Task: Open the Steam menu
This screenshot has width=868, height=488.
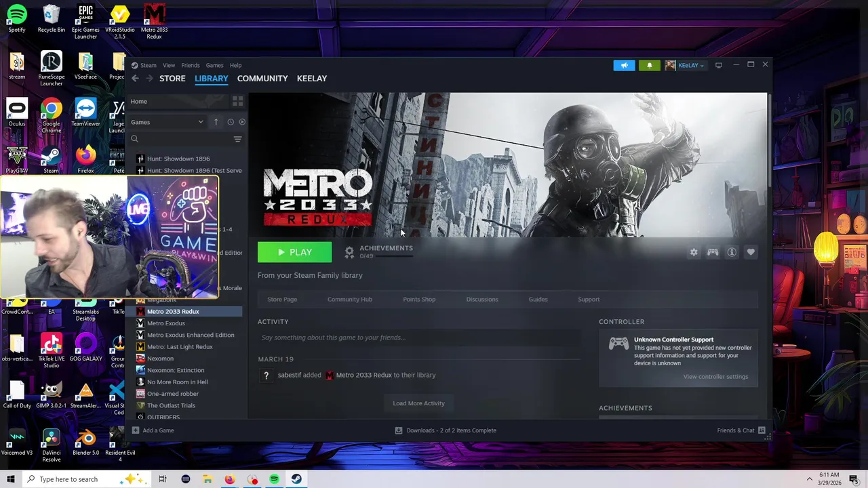Action: pyautogui.click(x=148, y=65)
